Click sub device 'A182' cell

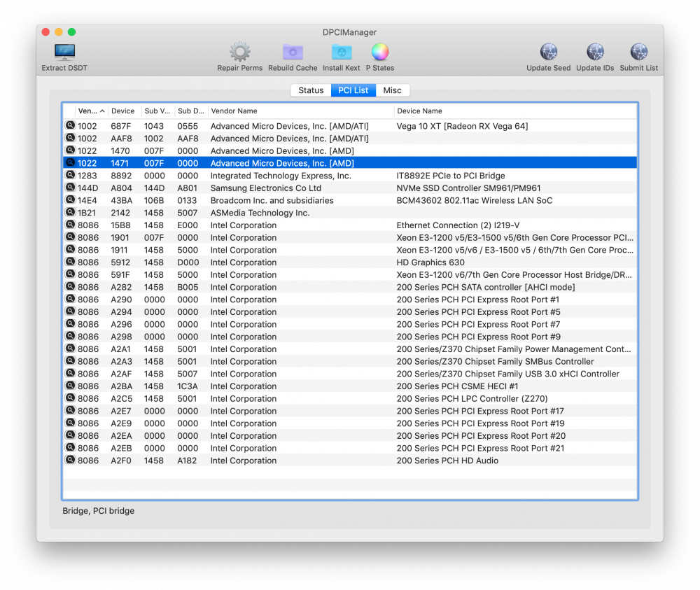tap(187, 461)
